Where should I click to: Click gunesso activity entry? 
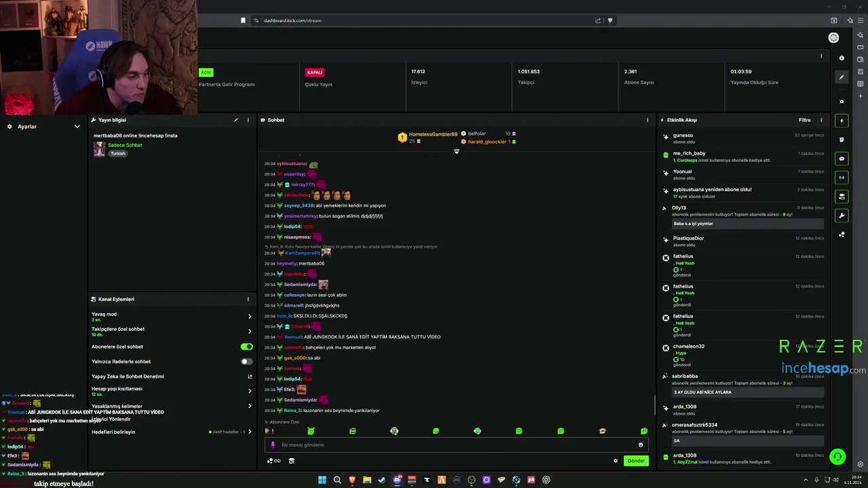click(x=743, y=138)
